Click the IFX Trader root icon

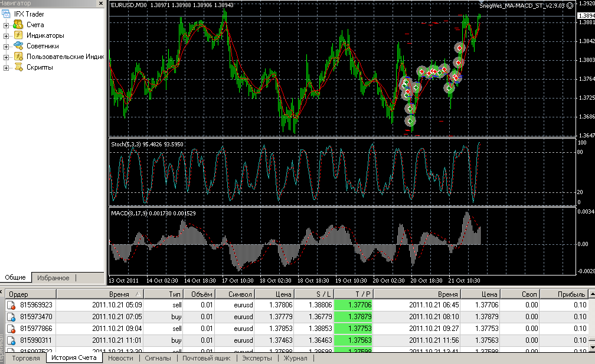pos(6,14)
